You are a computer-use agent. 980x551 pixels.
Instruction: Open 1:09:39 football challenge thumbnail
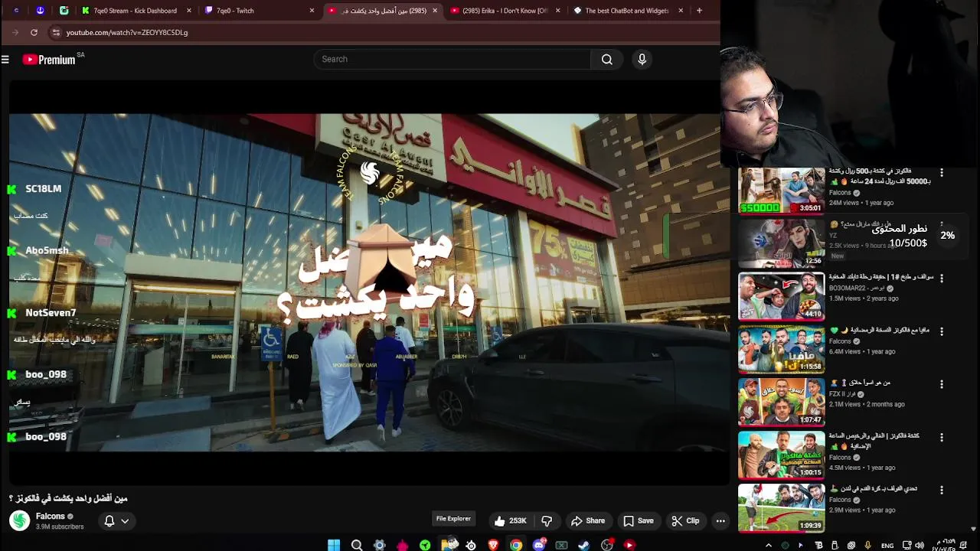coord(781,508)
